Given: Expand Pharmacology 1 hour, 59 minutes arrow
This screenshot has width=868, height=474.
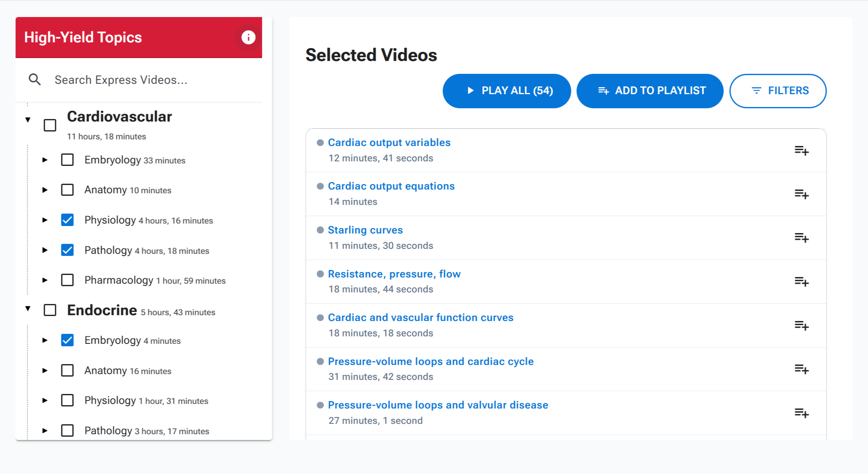Looking at the screenshot, I should (45, 280).
